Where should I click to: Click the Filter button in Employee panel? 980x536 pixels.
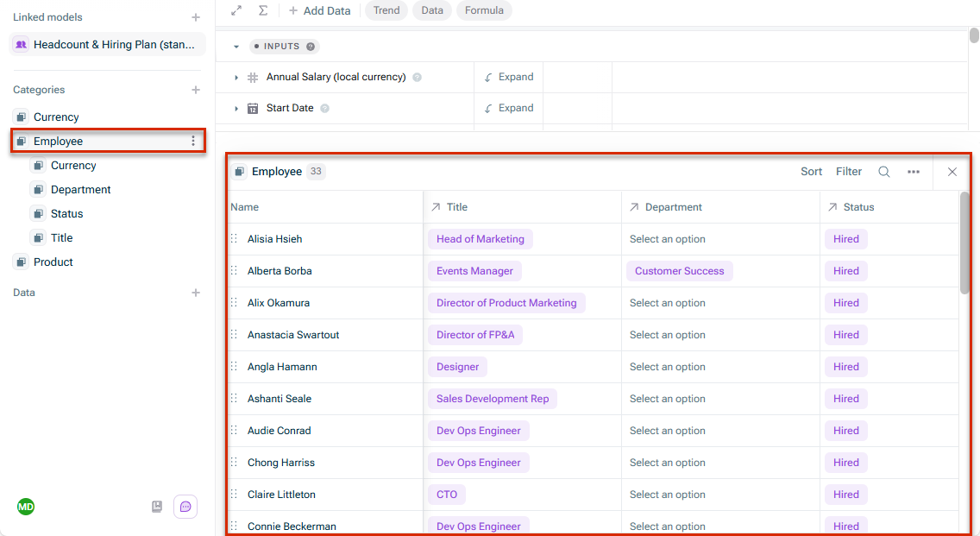pos(849,172)
